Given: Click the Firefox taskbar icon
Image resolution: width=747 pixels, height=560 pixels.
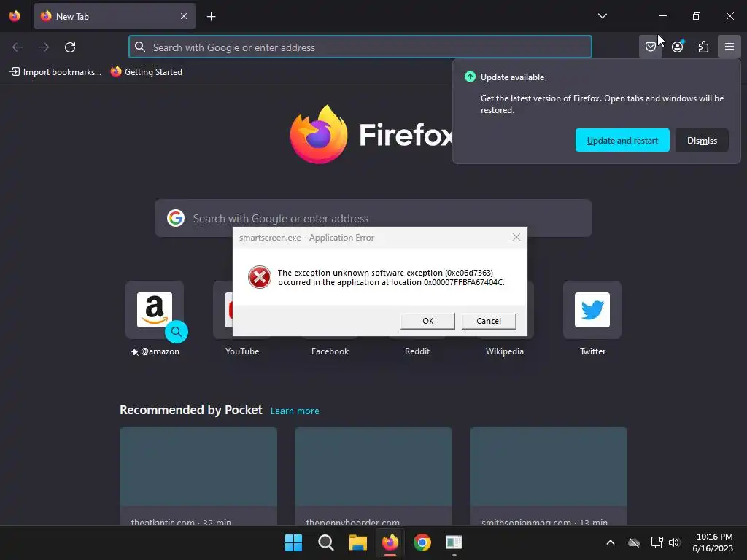Looking at the screenshot, I should pyautogui.click(x=390, y=542).
